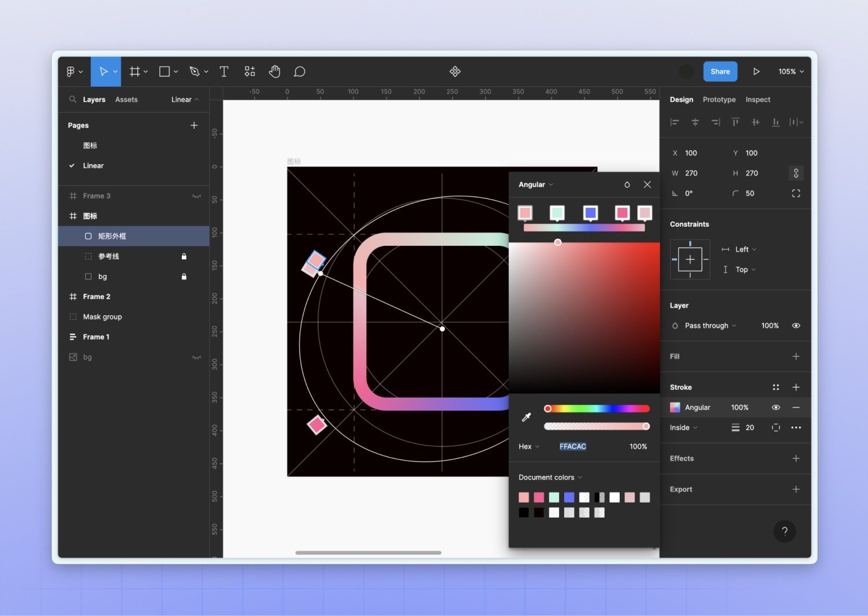Switch to the Layers tab
868x616 pixels.
click(94, 99)
